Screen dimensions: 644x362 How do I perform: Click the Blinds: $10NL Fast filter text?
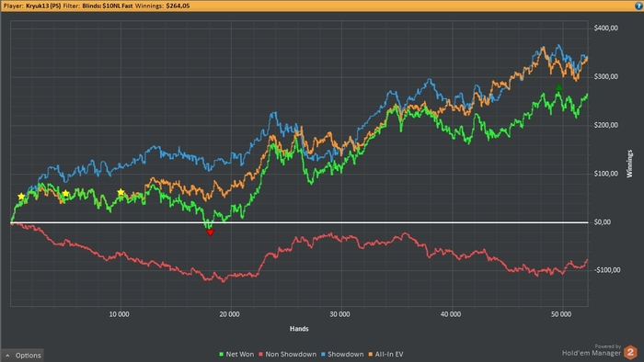point(108,6)
